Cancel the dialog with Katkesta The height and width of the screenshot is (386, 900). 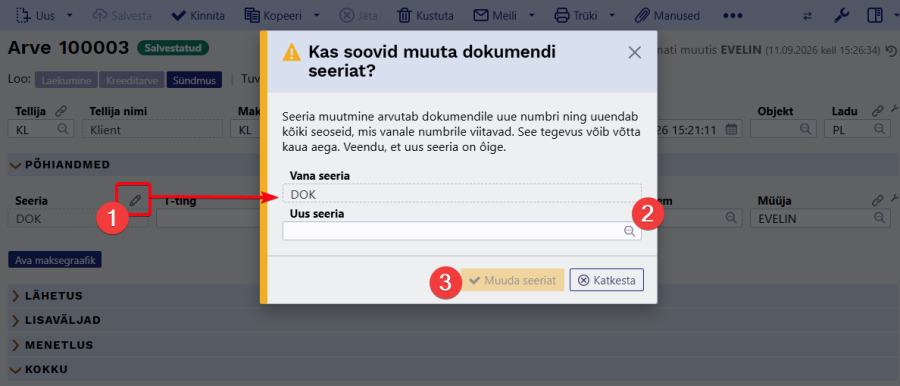(607, 280)
